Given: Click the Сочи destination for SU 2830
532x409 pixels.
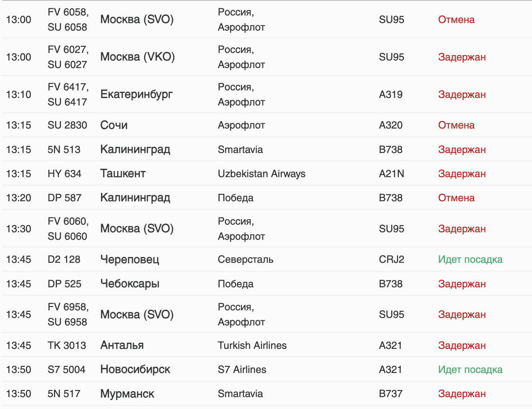Looking at the screenshot, I should click(114, 125).
